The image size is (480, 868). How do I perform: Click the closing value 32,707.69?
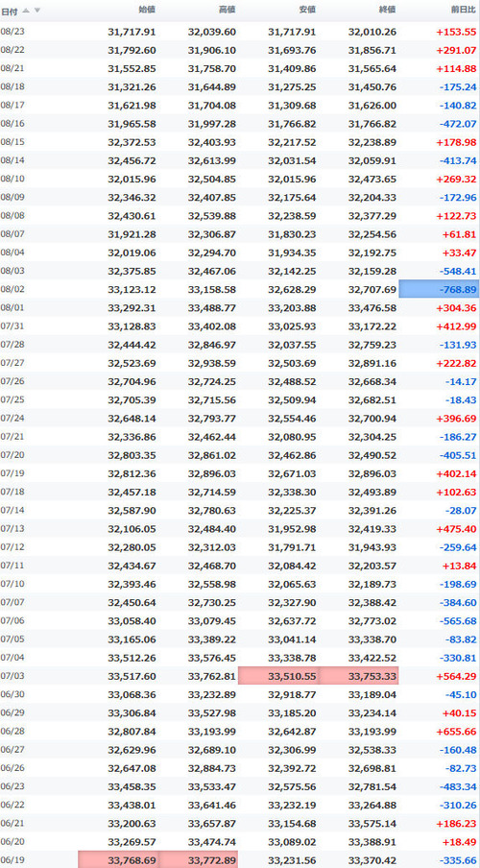[372, 290]
